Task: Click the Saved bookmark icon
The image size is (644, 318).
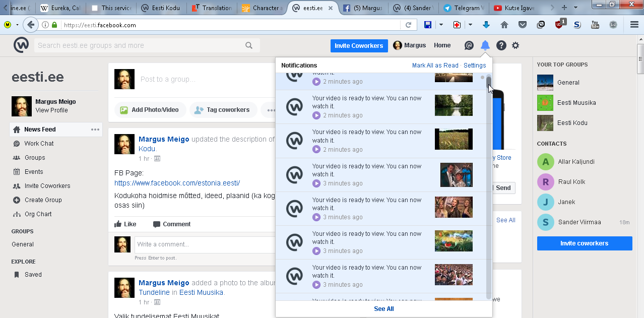Action: click(17, 275)
